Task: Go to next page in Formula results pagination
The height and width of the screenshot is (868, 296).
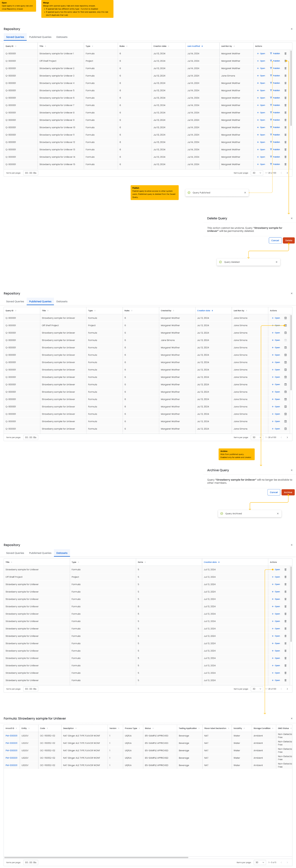Action: 287,862
